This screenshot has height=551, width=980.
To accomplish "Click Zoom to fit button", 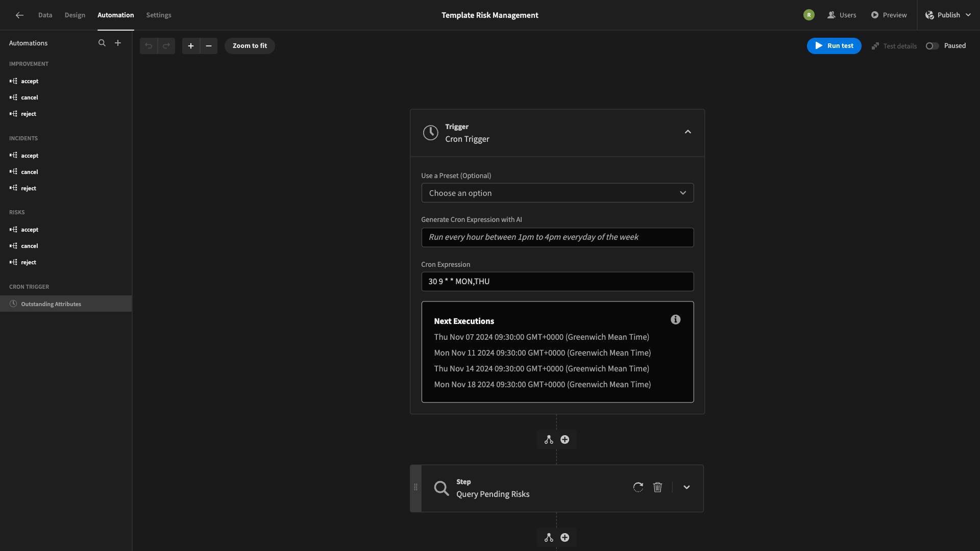I will point(249,46).
